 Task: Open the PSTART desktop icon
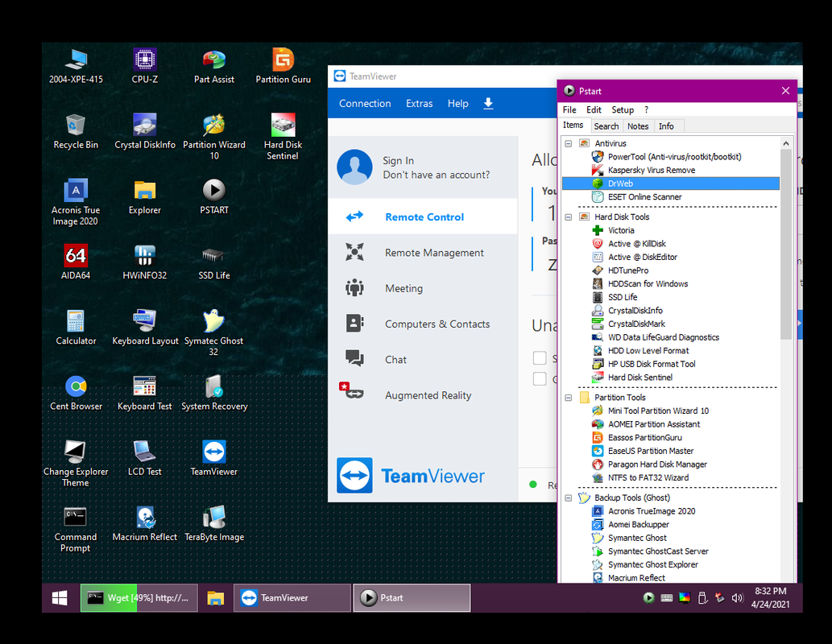(213, 196)
